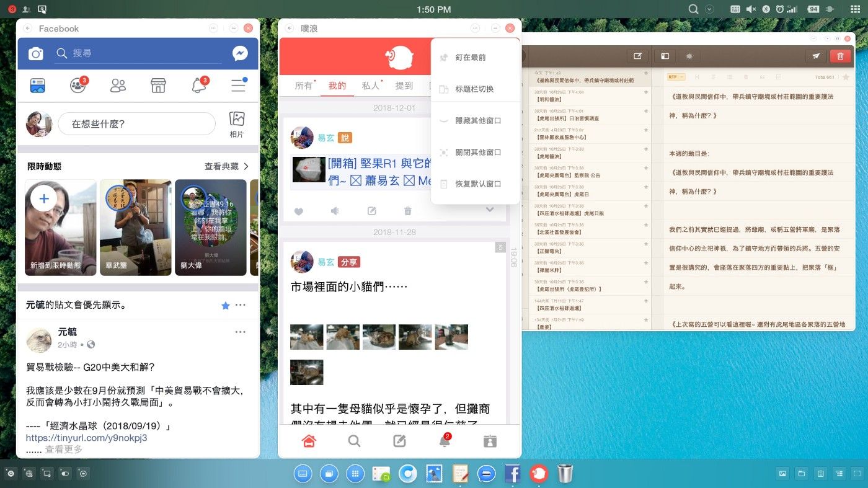
Task: Open Facebook friends icon
Action: 118,86
